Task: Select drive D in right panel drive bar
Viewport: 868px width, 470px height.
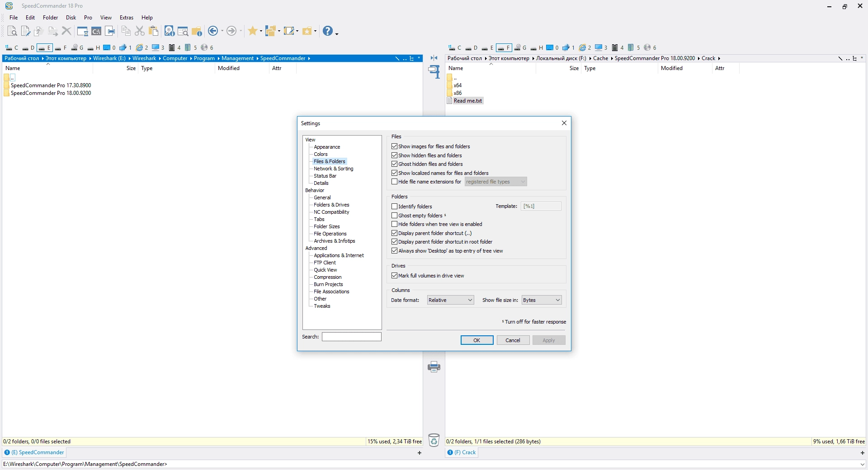Action: [x=471, y=47]
